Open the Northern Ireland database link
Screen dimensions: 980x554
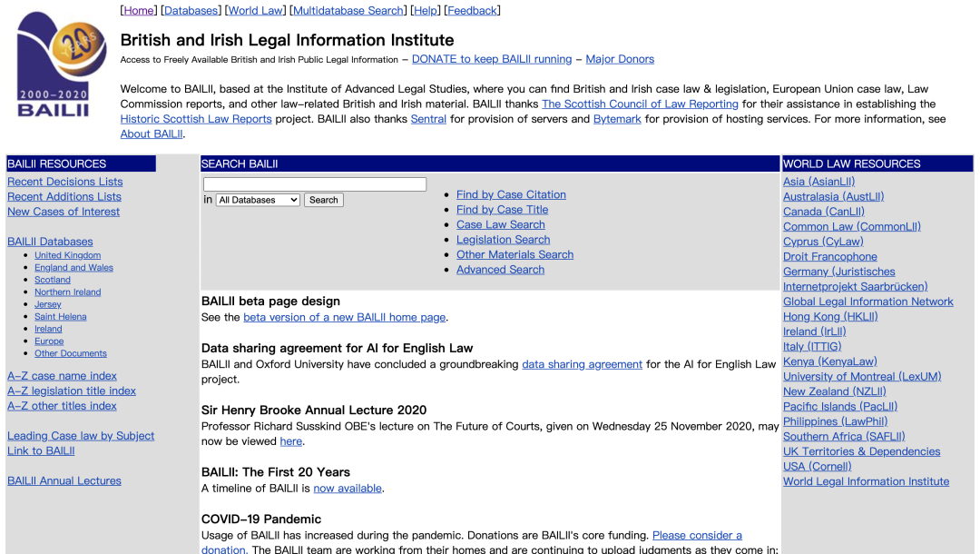point(67,292)
